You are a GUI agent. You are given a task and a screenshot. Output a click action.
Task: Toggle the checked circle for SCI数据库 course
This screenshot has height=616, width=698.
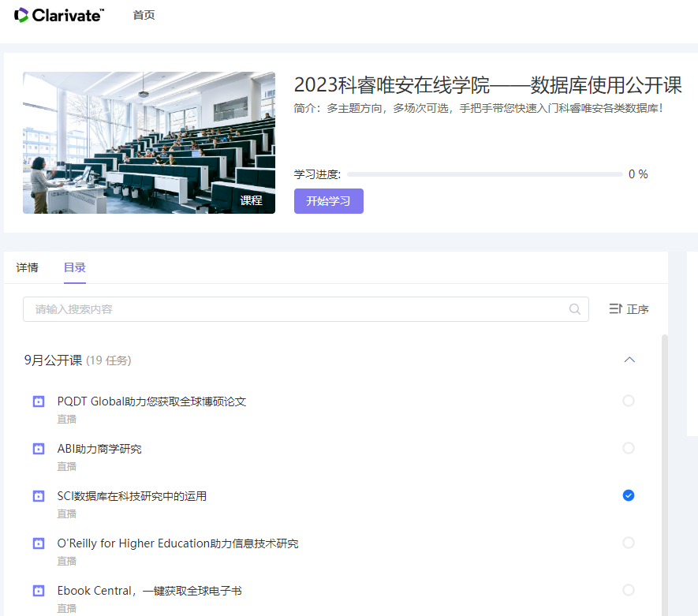click(x=629, y=495)
